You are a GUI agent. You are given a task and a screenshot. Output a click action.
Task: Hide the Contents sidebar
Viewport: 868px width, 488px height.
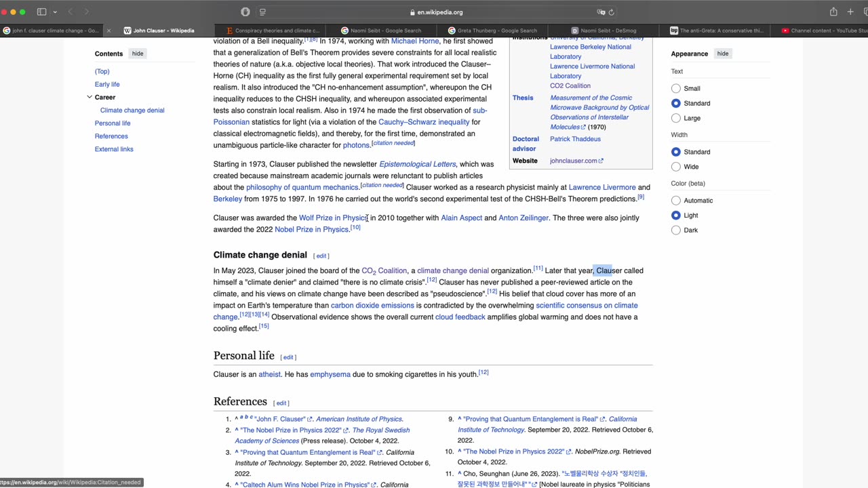(138, 54)
